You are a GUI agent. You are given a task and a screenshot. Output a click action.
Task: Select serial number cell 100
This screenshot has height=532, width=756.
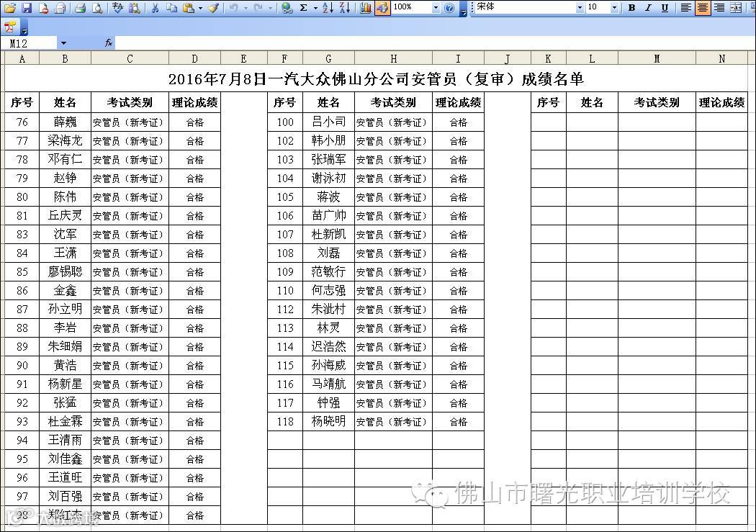click(x=285, y=122)
